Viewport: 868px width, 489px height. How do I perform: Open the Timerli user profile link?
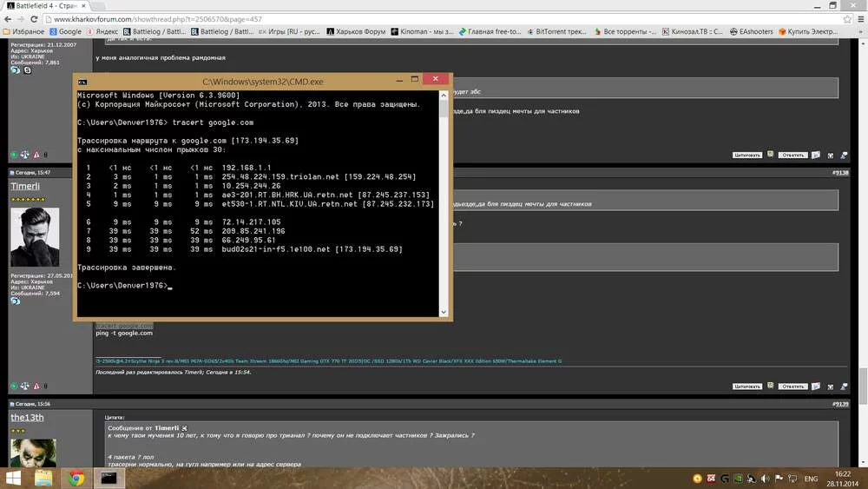pos(25,186)
